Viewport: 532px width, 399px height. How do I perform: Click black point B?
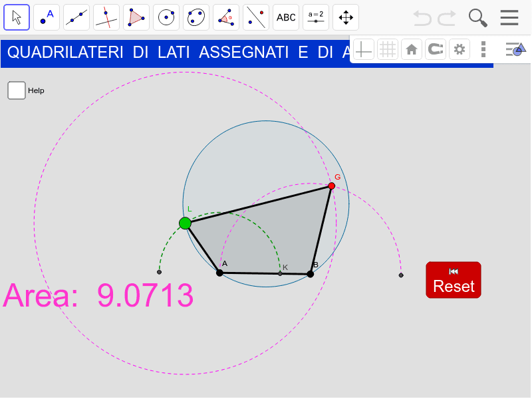coord(310,274)
